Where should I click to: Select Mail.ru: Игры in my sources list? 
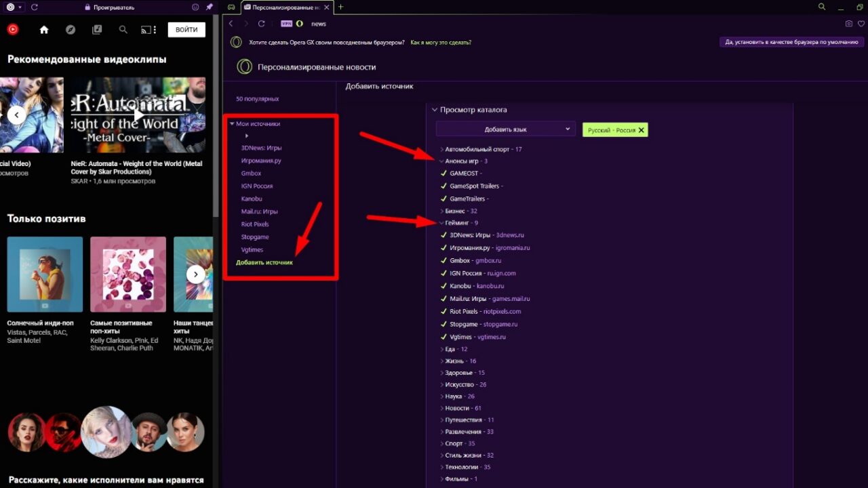click(260, 211)
